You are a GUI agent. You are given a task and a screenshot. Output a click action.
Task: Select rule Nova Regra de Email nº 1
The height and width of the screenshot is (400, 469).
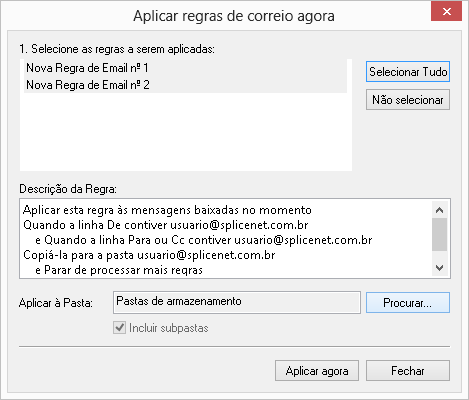tap(185, 68)
